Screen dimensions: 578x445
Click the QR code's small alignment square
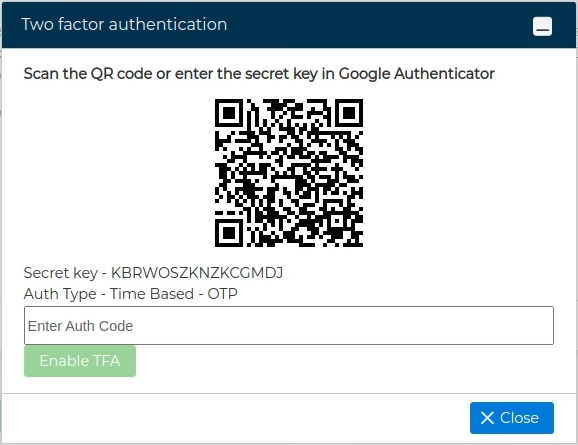click(x=337, y=221)
